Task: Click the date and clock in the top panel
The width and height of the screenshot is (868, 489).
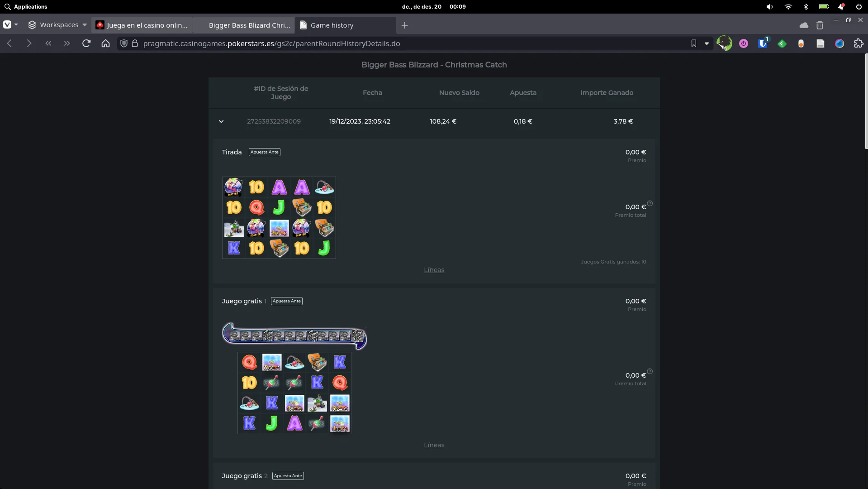Action: tap(434, 7)
